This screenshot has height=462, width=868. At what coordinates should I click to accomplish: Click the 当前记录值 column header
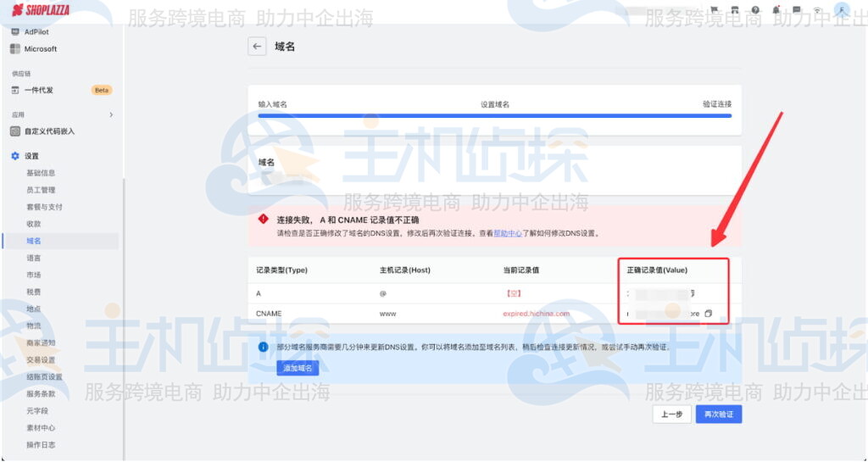(521, 270)
